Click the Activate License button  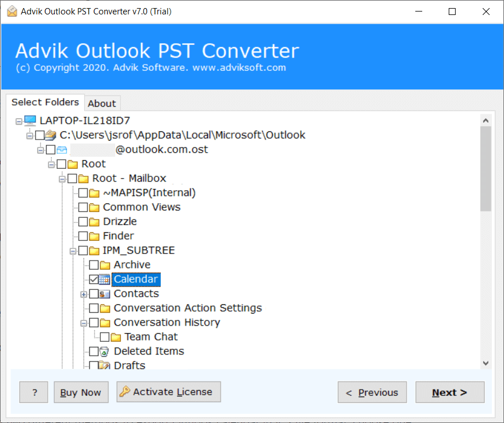click(x=168, y=392)
